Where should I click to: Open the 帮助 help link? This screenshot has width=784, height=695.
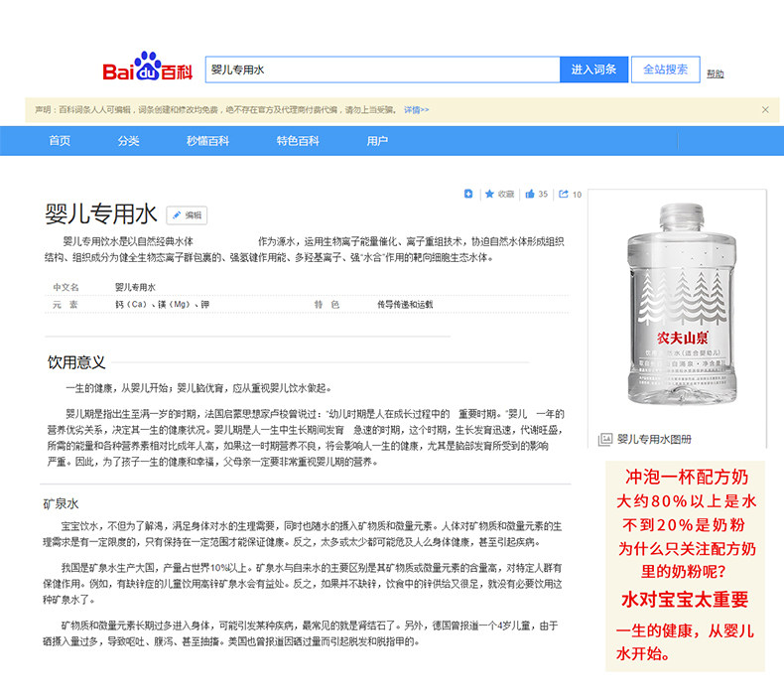715,74
